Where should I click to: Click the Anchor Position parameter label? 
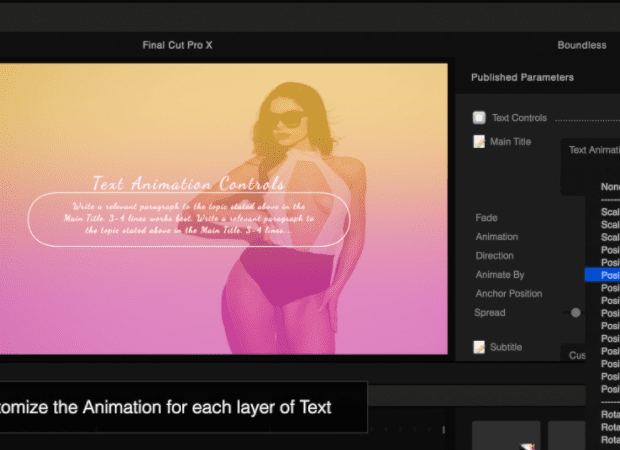(508, 294)
